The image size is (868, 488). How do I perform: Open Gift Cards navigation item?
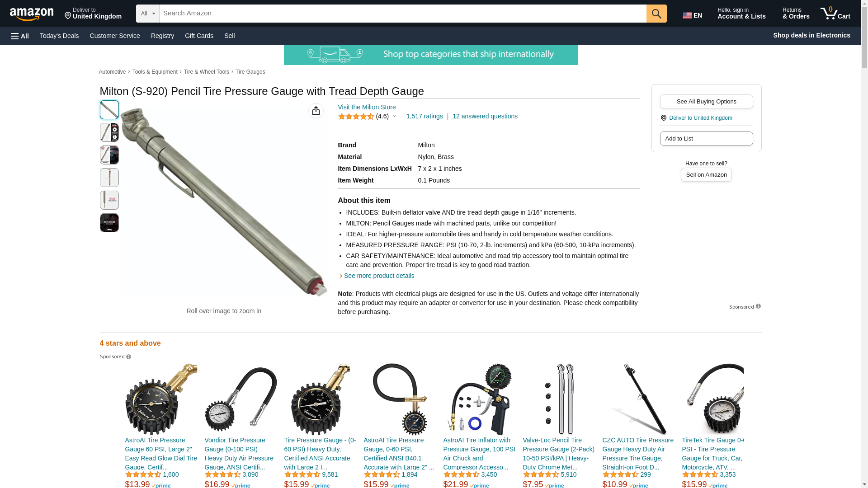click(199, 36)
